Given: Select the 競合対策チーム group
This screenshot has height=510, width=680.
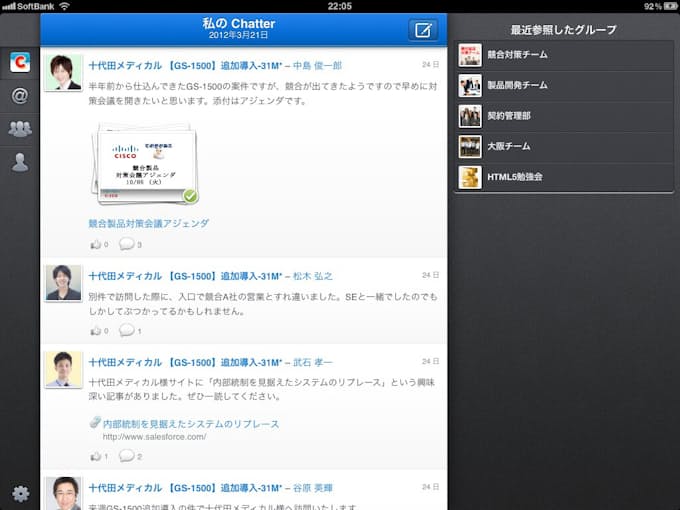Looking at the screenshot, I should pos(563,55).
